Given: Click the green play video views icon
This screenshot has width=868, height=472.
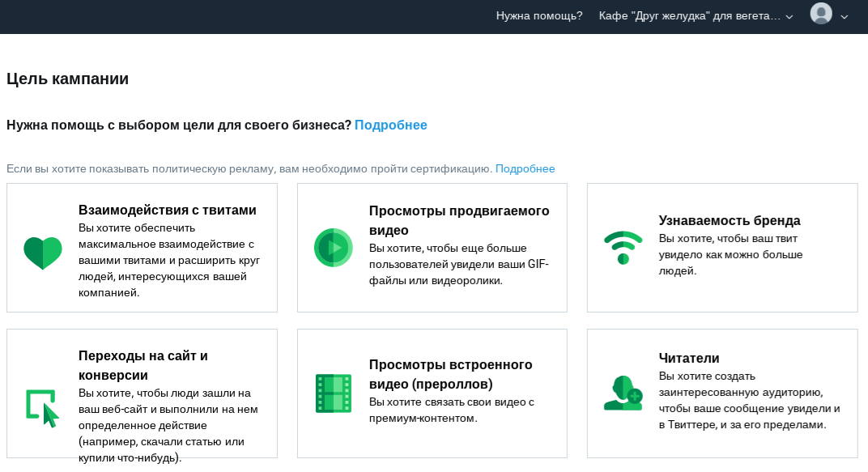Looking at the screenshot, I should pyautogui.click(x=333, y=248).
